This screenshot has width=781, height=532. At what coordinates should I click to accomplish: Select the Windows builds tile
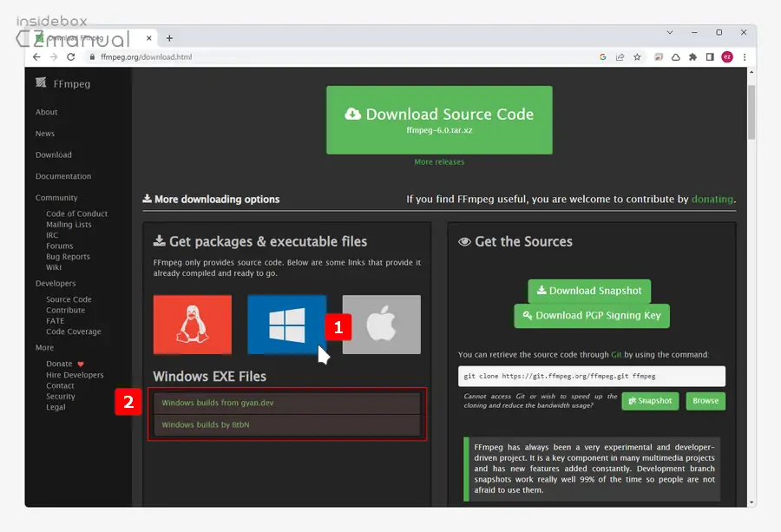click(x=287, y=325)
